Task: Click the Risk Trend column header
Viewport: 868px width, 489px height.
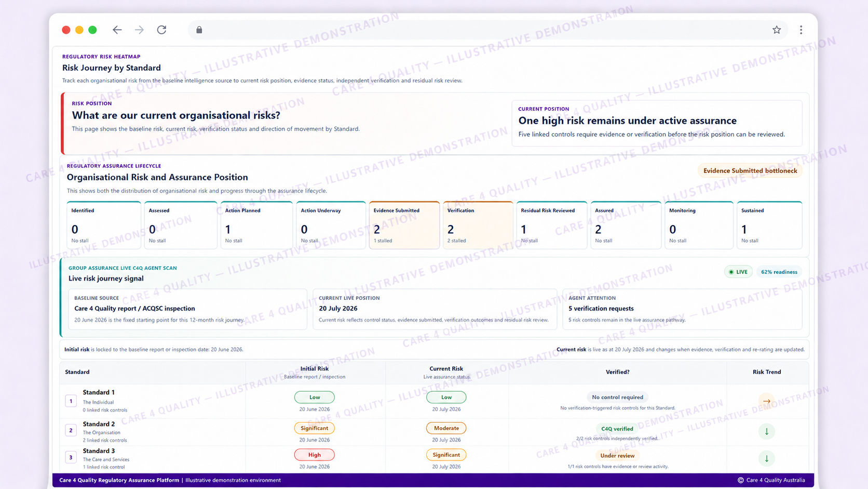Action: click(767, 372)
